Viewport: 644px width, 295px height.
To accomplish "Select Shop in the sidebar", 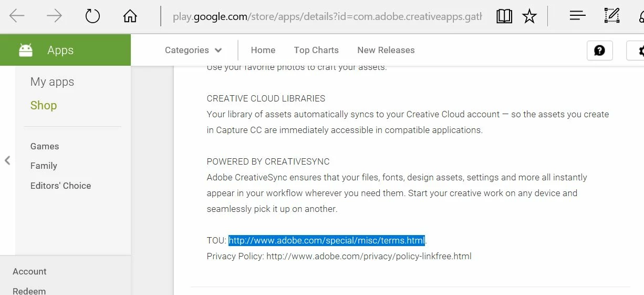I will [x=44, y=105].
